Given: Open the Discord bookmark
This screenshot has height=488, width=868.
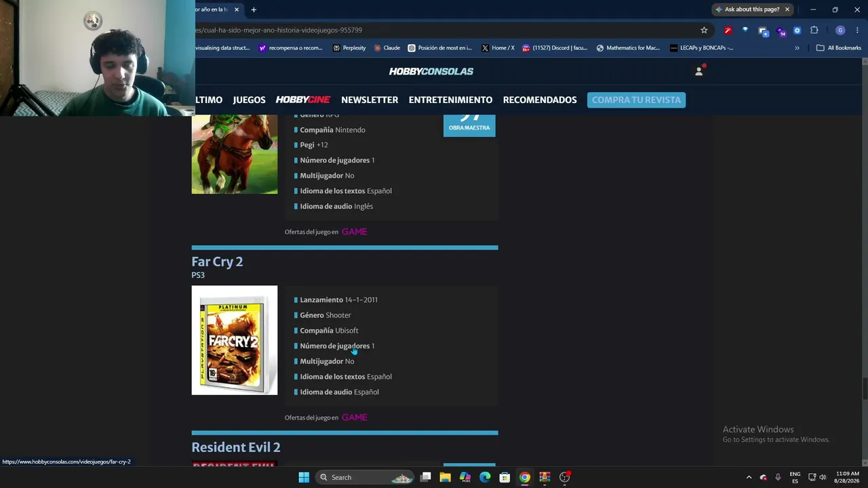Looking at the screenshot, I should (555, 48).
